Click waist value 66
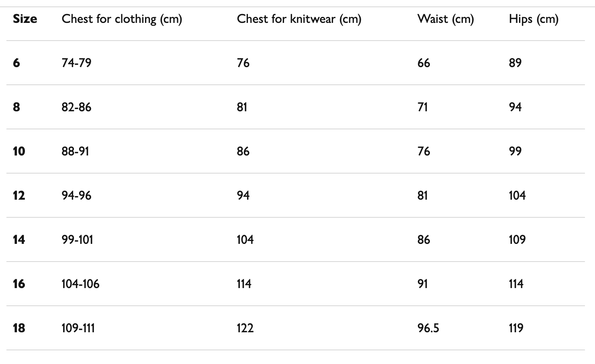 point(423,63)
